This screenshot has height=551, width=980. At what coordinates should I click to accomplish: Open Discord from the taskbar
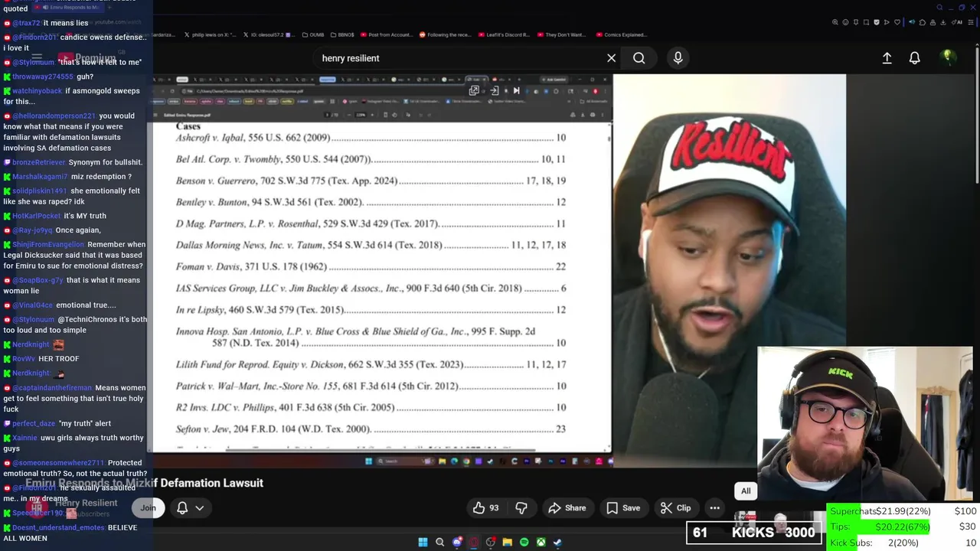tap(457, 542)
